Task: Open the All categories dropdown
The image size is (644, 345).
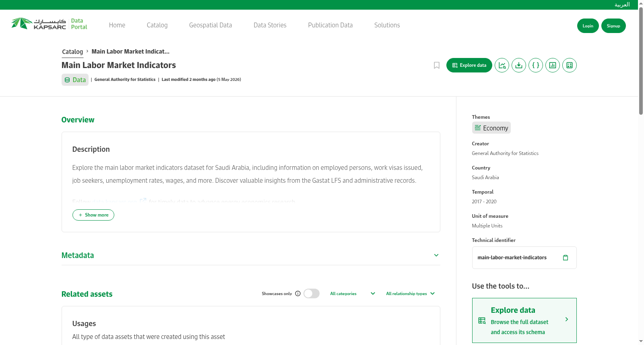Action: point(353,293)
